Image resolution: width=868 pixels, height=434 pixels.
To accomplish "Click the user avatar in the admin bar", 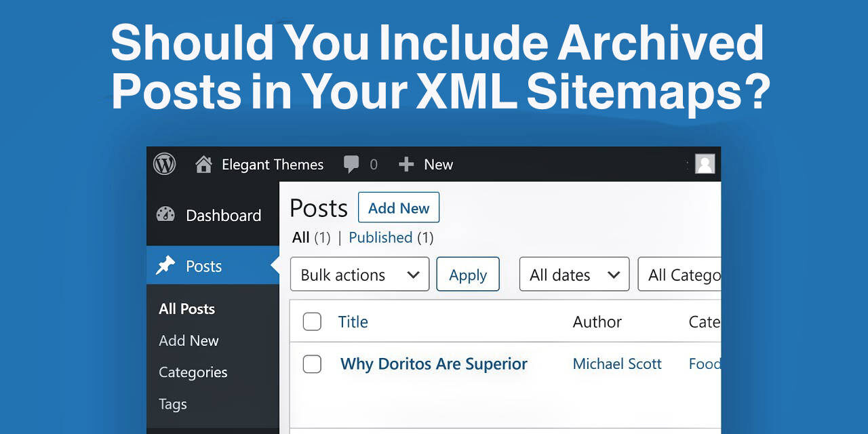I will click(x=705, y=164).
